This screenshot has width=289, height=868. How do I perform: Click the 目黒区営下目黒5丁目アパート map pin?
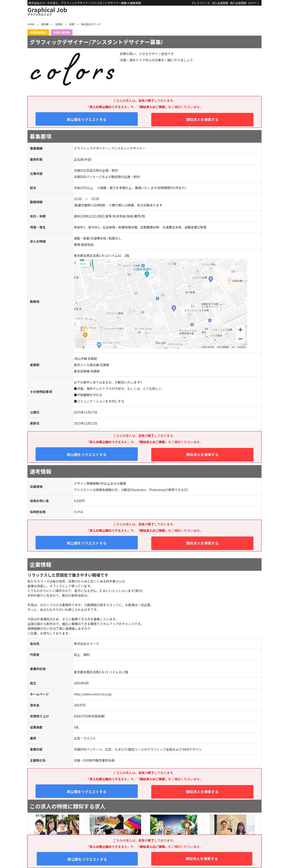(x=221, y=305)
